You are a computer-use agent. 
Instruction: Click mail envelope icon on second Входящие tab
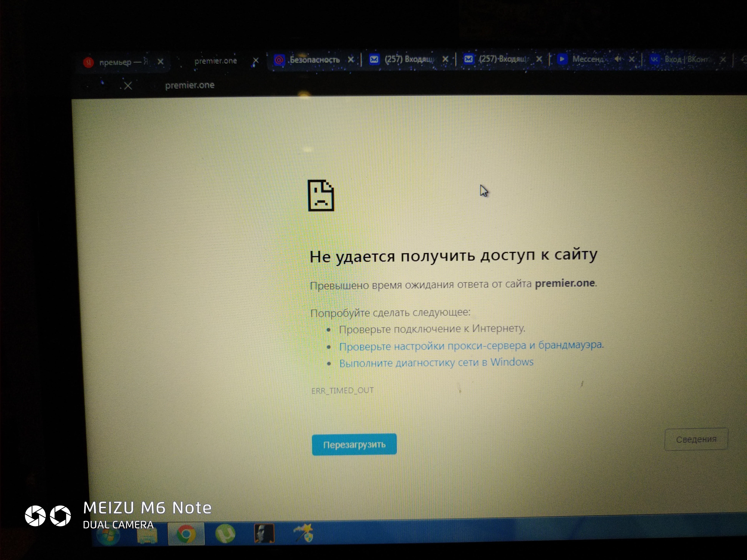[x=468, y=59]
